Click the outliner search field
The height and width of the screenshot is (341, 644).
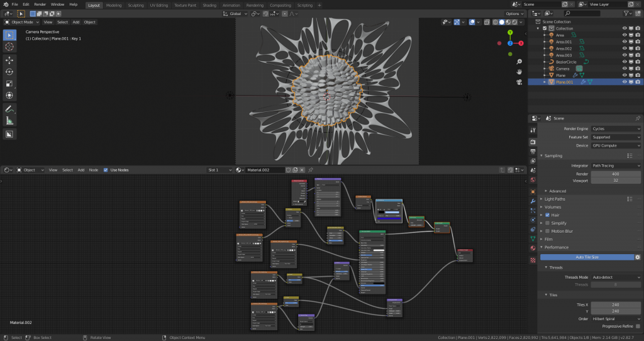point(582,14)
